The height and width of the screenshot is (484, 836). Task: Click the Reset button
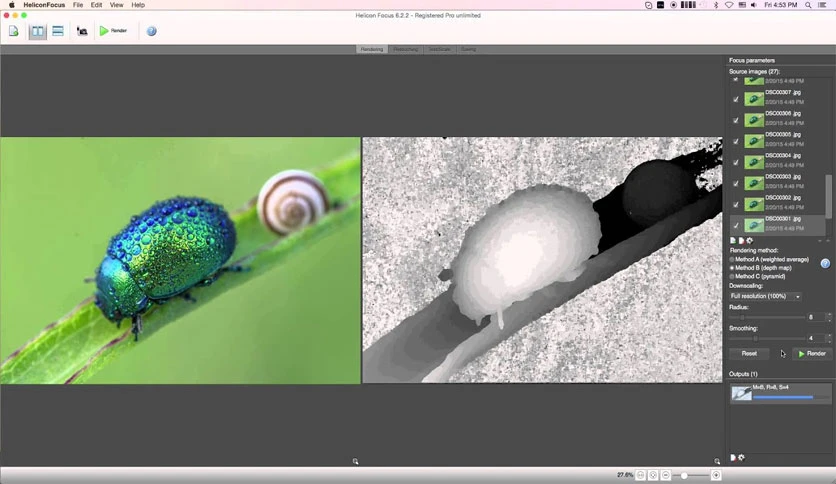(x=749, y=353)
